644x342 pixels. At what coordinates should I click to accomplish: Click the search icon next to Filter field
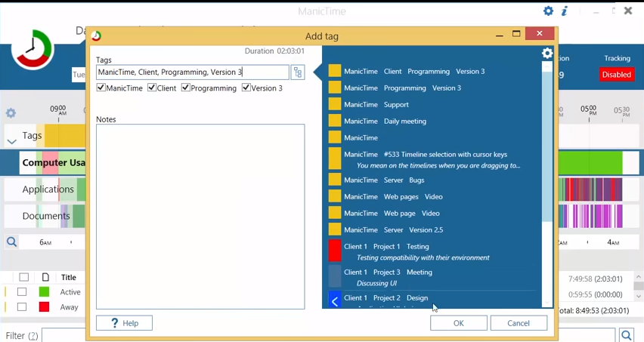pyautogui.click(x=627, y=335)
